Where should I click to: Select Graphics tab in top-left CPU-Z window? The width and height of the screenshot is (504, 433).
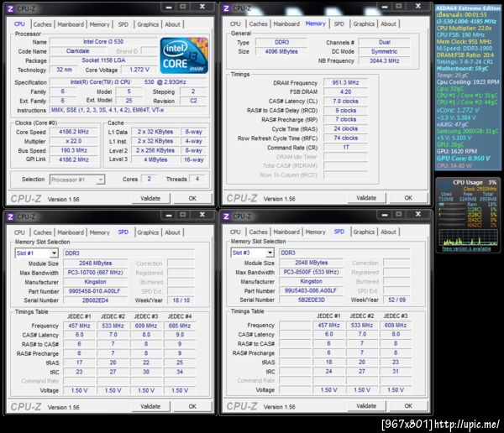click(148, 24)
